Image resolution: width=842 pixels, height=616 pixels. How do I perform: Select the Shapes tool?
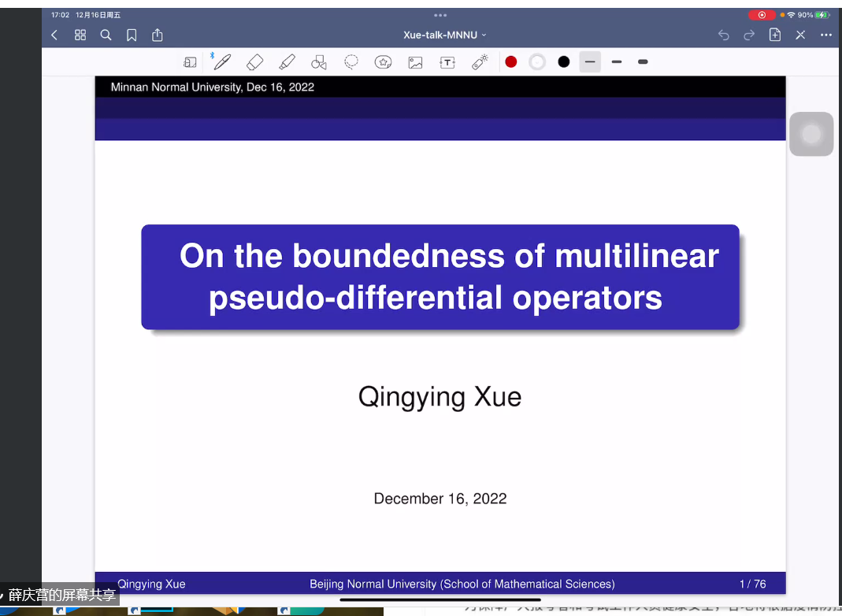[319, 62]
